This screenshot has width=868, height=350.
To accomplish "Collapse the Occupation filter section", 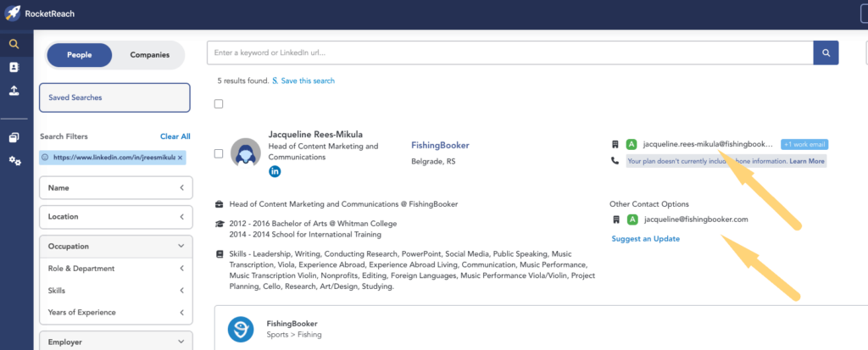I will (115, 247).
